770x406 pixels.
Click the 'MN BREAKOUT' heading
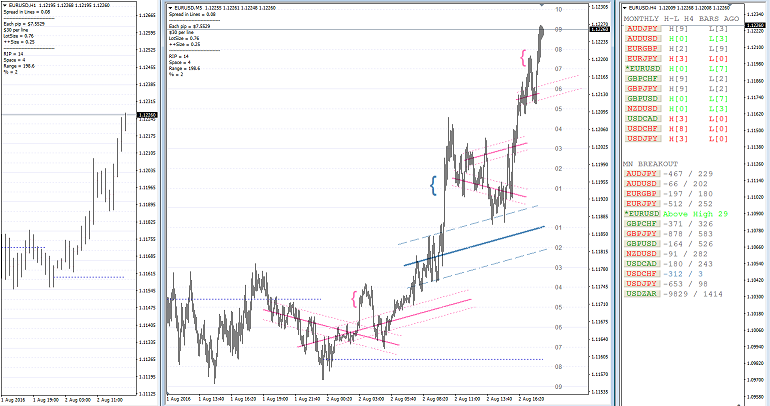pos(651,164)
